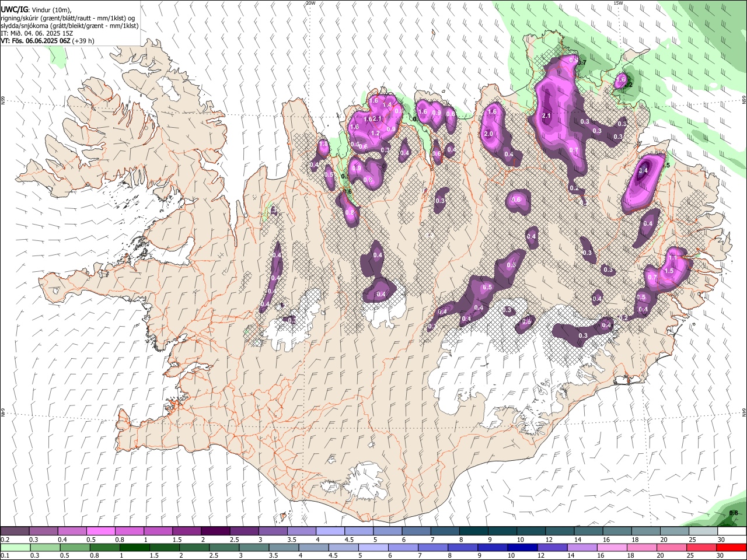Click the black '2.2' rain value in the northeast

point(628,85)
